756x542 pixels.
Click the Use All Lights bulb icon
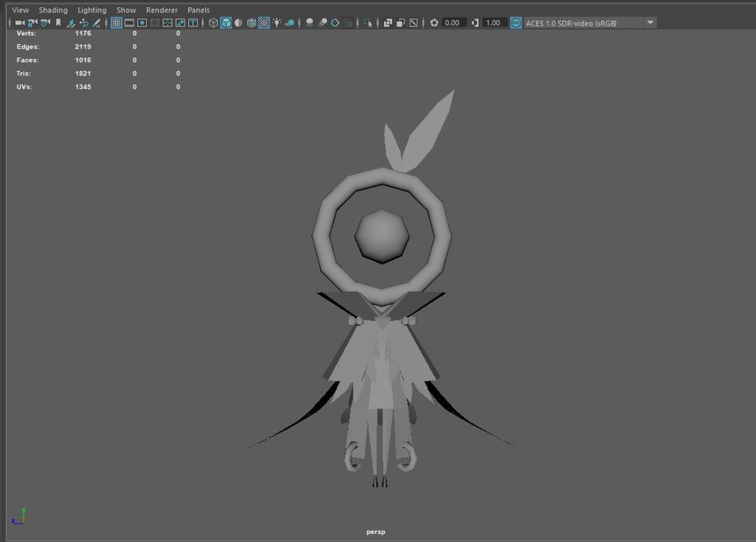tap(277, 23)
